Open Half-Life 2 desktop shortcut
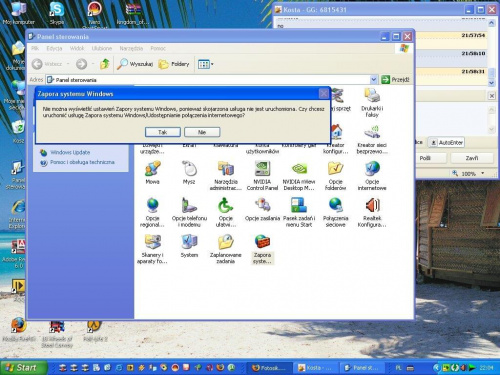The image size is (500, 375). [95, 330]
